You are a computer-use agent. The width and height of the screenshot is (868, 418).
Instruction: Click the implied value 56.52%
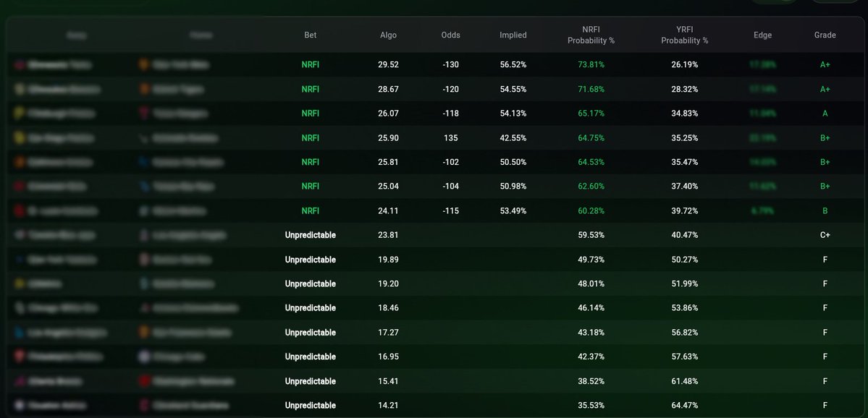(x=513, y=64)
